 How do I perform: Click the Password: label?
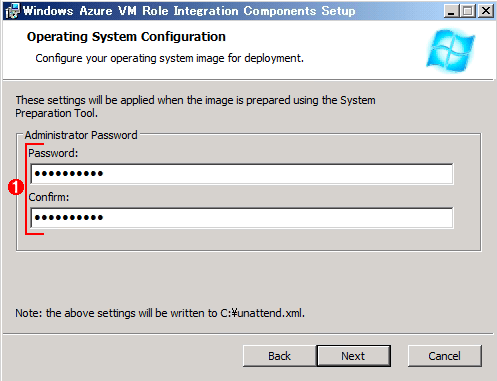point(53,153)
